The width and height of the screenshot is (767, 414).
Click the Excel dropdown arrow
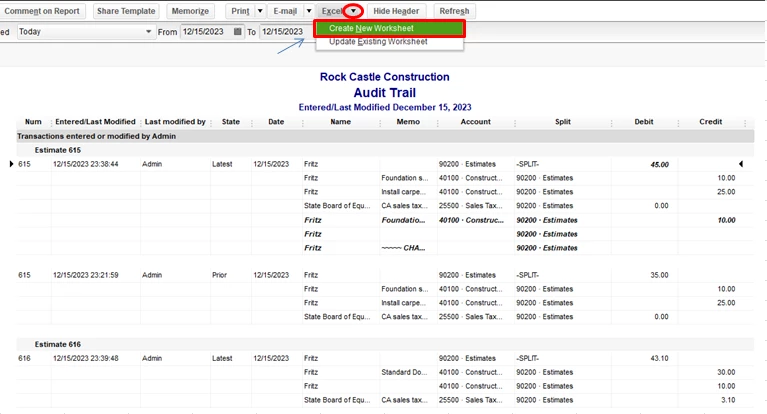pos(353,11)
